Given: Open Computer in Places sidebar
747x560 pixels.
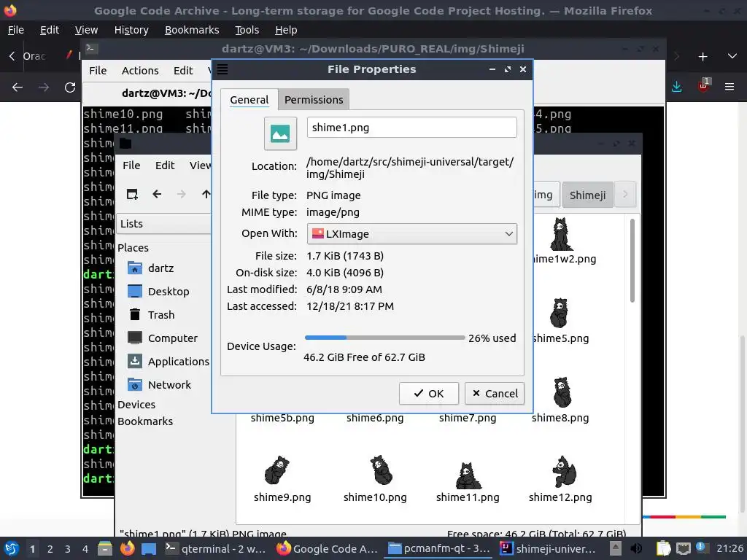Looking at the screenshot, I should [172, 338].
